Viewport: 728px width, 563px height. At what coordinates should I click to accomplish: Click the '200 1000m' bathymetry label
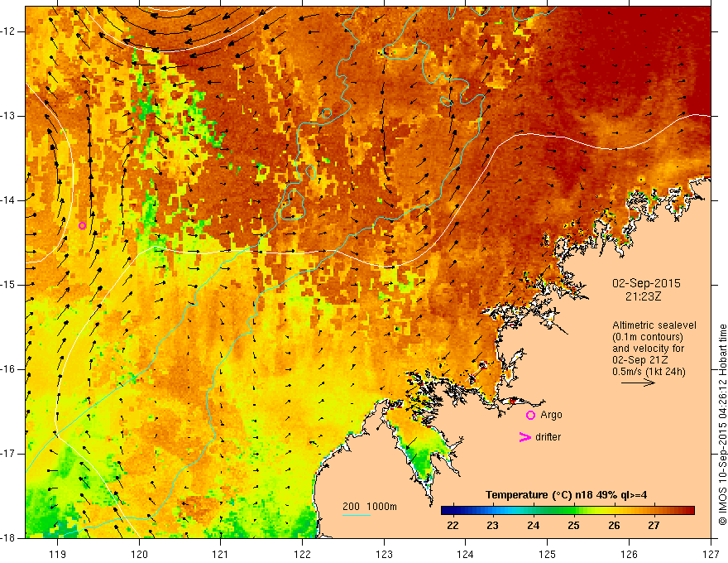click(370, 507)
